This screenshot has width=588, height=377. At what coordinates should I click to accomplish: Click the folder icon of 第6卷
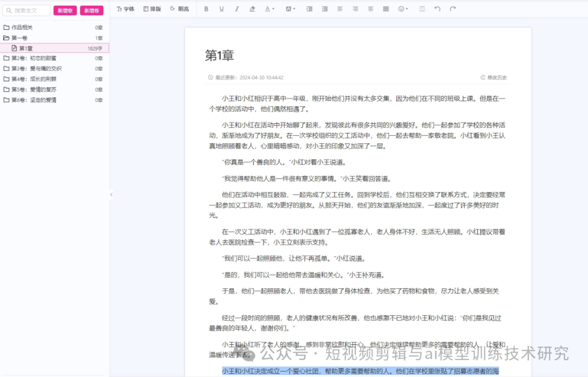tap(7, 100)
